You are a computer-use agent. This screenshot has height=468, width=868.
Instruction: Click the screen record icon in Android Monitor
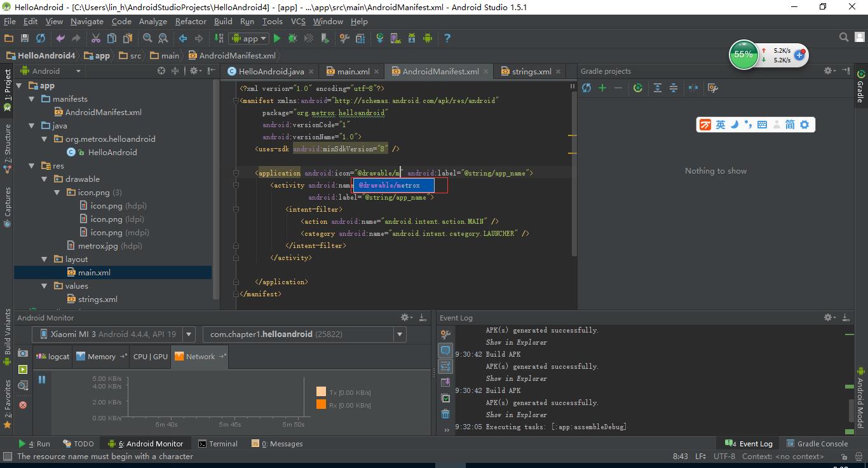point(23,369)
